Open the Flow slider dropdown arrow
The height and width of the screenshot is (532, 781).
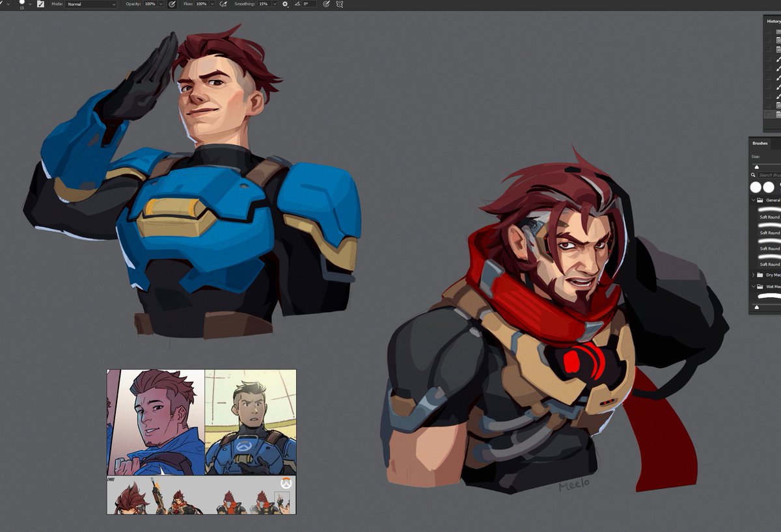point(212,4)
